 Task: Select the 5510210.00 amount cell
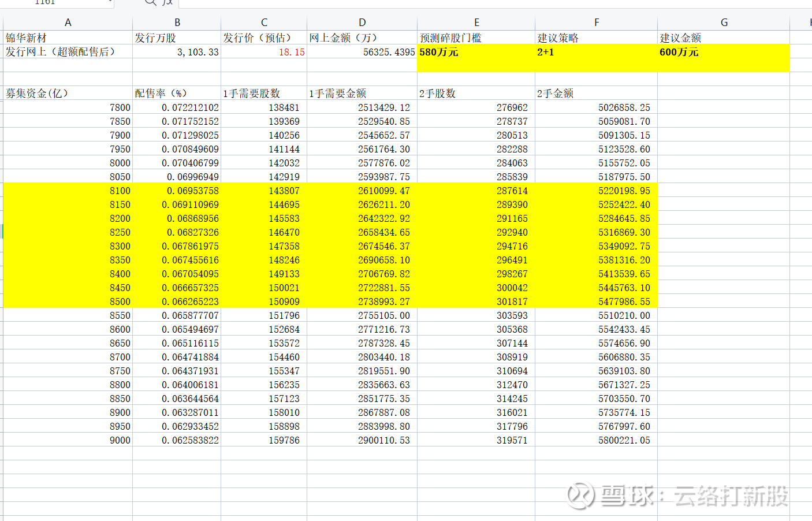(x=597, y=315)
